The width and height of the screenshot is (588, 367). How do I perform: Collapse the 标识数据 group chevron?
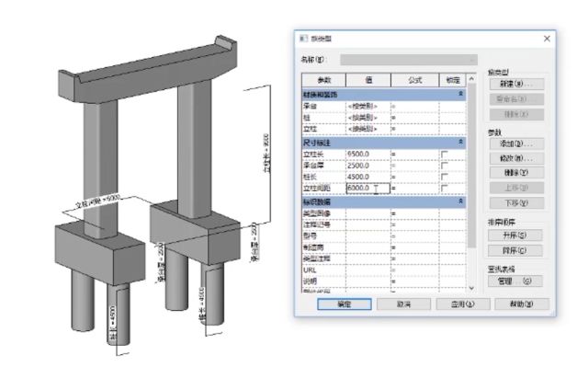click(461, 201)
